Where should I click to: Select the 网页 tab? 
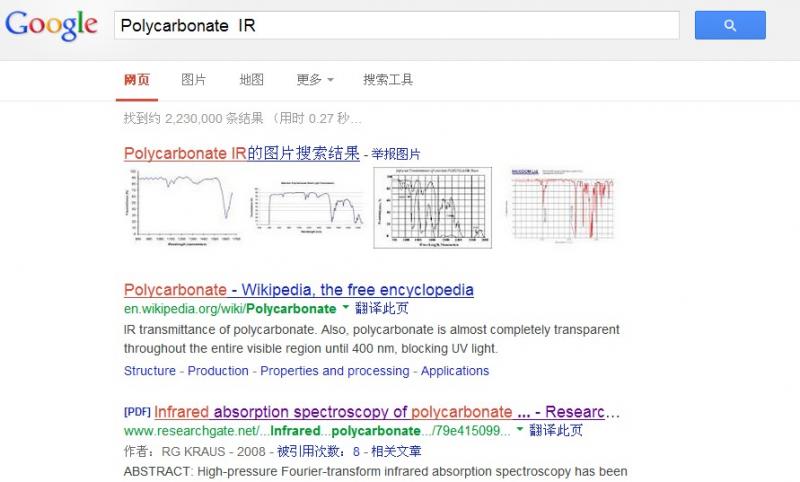[137, 80]
